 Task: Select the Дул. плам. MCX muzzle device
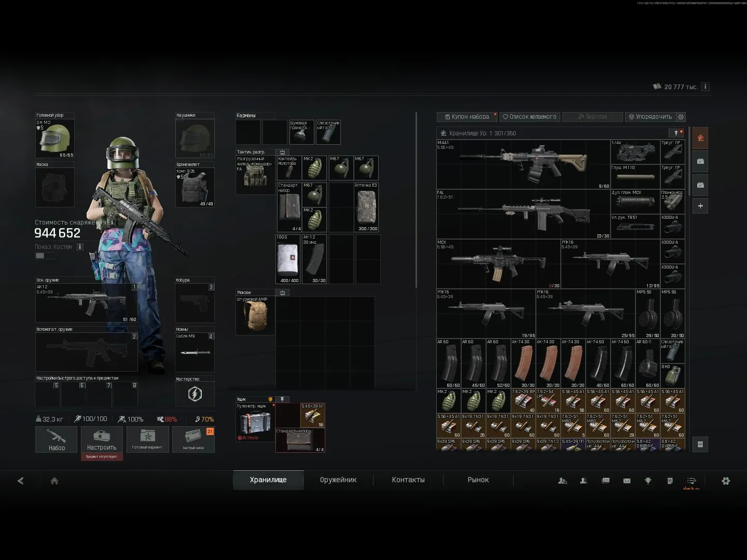(635, 202)
